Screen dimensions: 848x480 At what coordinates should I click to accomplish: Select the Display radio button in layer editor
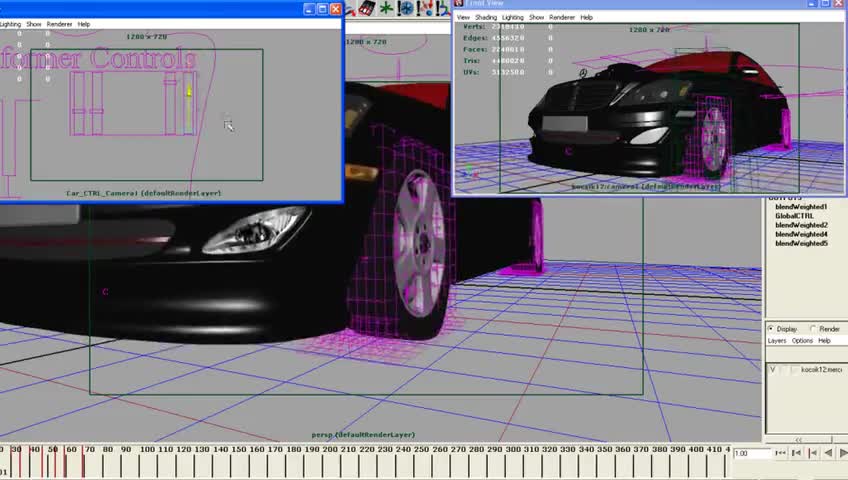771,329
